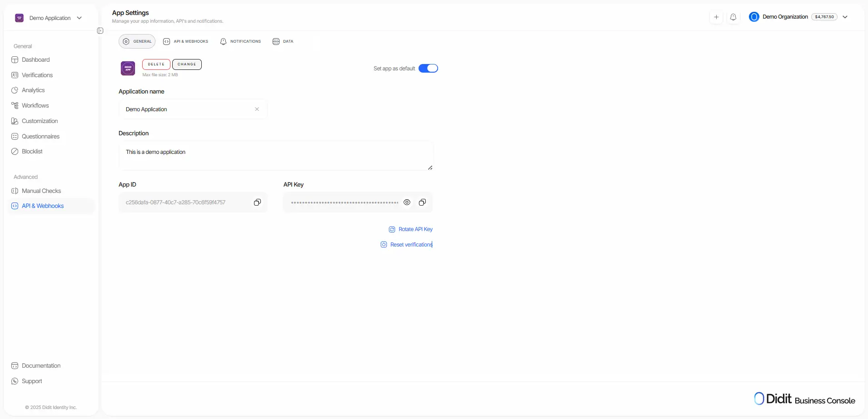Open the notifications bell
This screenshot has height=419, width=868.
733,17
